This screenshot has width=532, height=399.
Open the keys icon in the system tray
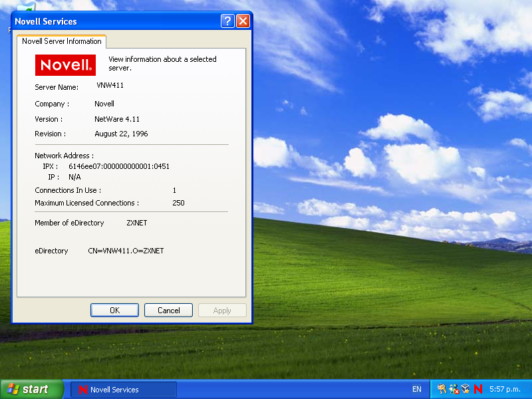click(442, 389)
